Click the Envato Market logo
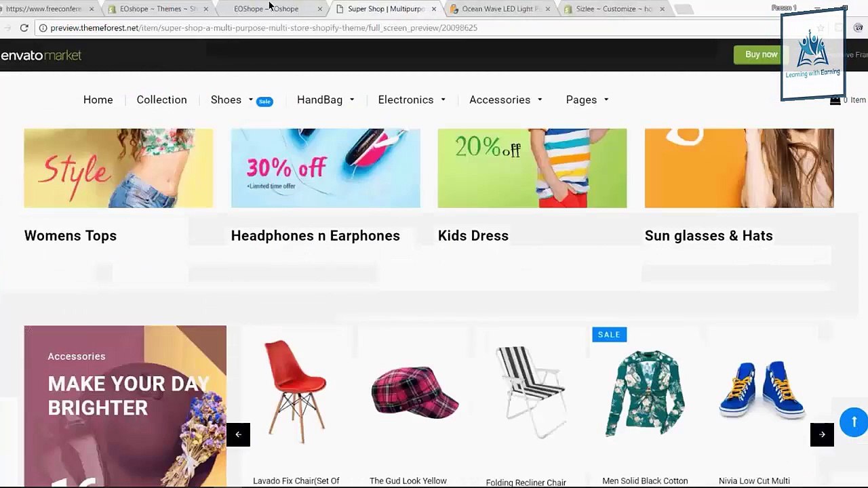 coord(41,55)
